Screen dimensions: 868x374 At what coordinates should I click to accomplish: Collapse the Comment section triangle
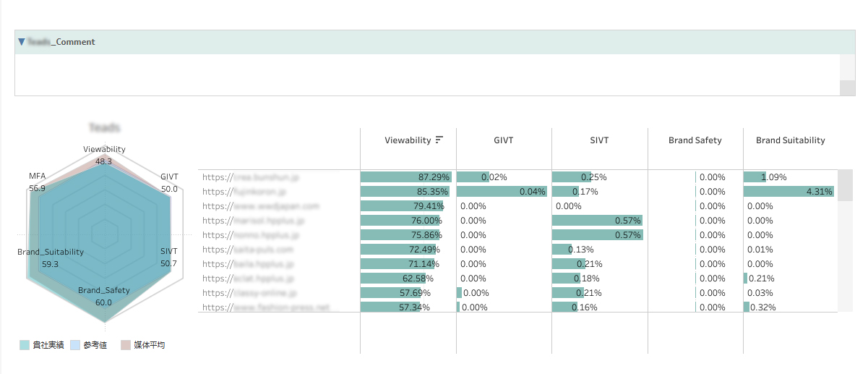22,42
